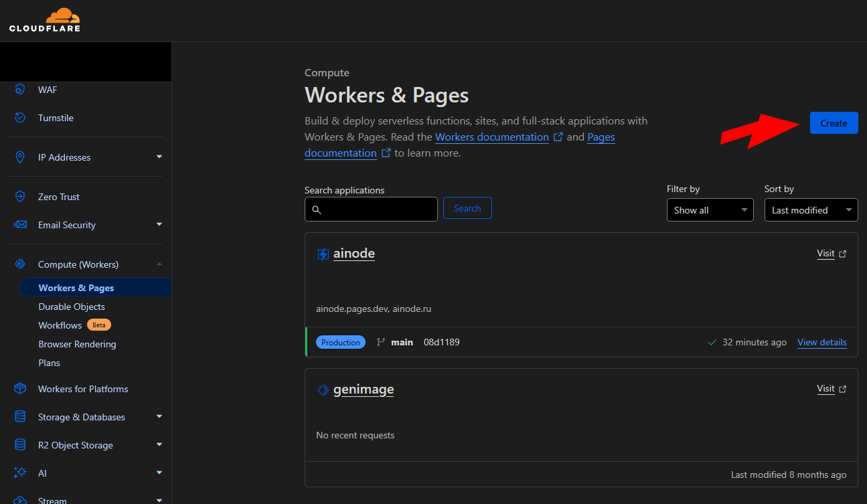The width and height of the screenshot is (867, 504).
Task: Click the Workers for Platforms icon
Action: (20, 389)
